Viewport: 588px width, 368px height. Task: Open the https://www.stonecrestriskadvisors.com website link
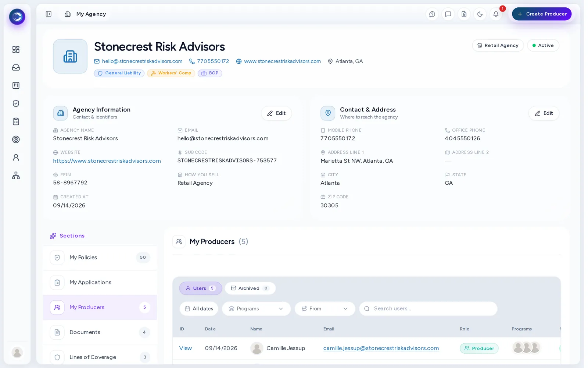pos(107,161)
